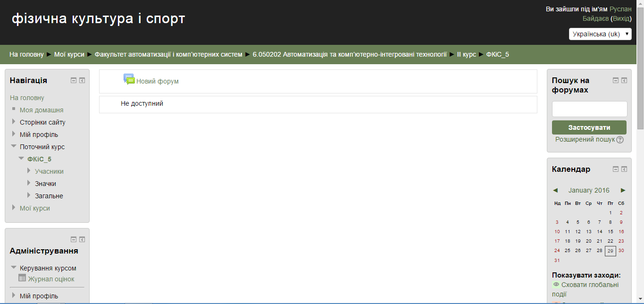The image size is (644, 304).
Task: Hide the Адміністрування block
Action: tap(74, 239)
